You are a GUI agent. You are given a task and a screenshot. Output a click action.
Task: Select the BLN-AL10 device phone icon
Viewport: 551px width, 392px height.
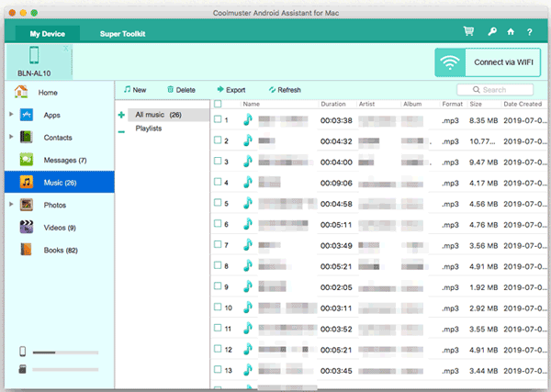click(34, 55)
